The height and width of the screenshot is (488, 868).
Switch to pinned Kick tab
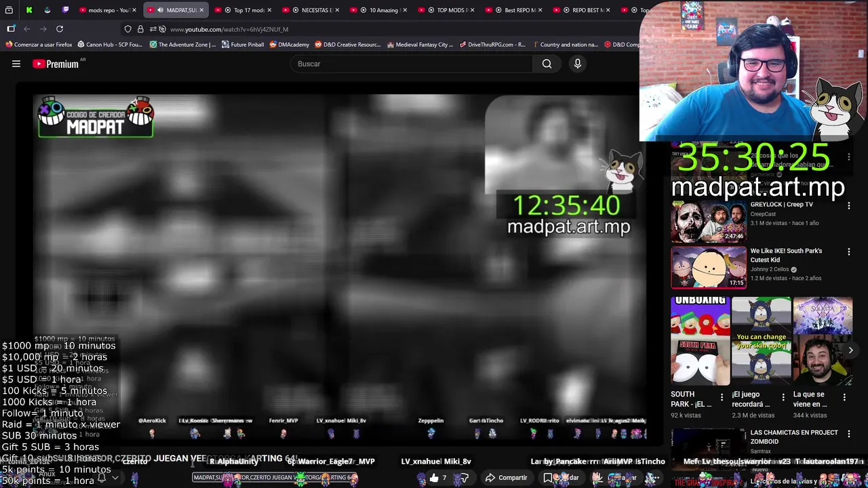pyautogui.click(x=29, y=10)
